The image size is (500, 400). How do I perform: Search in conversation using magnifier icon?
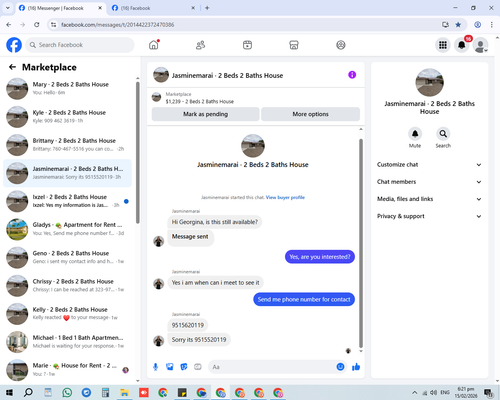point(443,134)
